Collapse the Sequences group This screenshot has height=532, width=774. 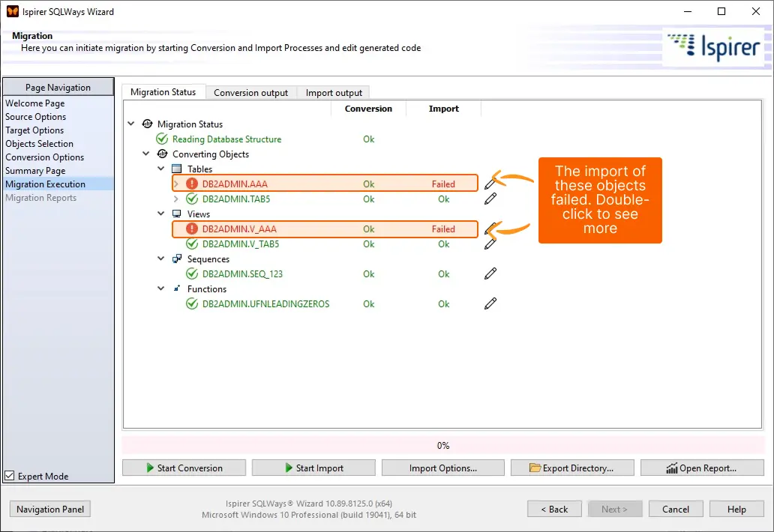coord(161,259)
